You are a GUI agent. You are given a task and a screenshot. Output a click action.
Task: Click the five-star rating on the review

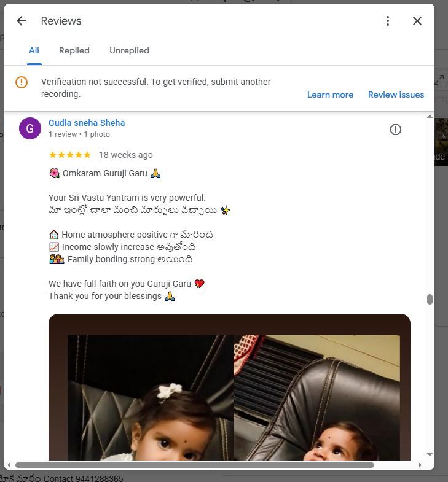click(70, 155)
